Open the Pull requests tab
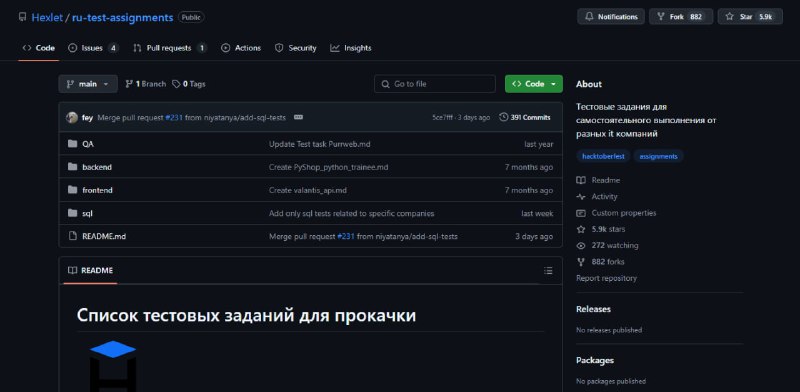 169,48
